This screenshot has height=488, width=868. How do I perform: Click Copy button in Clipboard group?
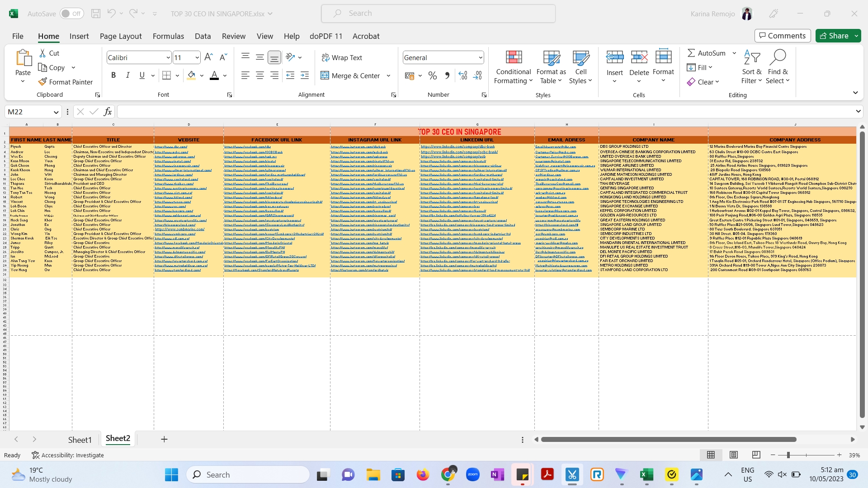[x=52, y=67]
